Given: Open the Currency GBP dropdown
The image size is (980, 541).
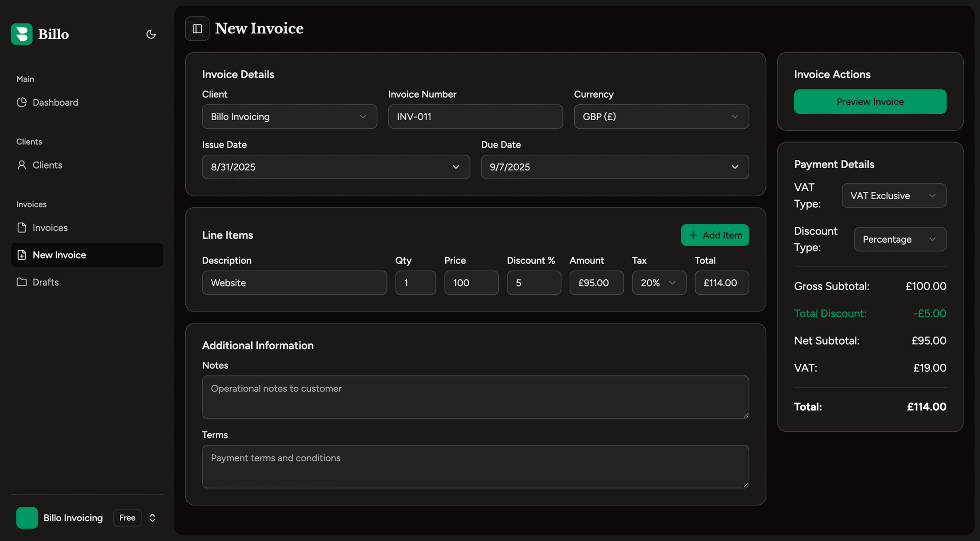Looking at the screenshot, I should pos(661,116).
